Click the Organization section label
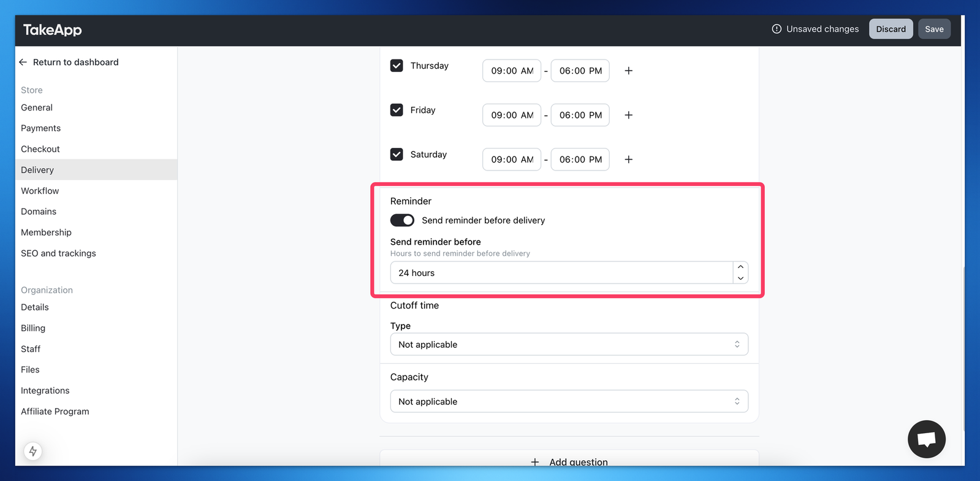 pyautogui.click(x=47, y=290)
